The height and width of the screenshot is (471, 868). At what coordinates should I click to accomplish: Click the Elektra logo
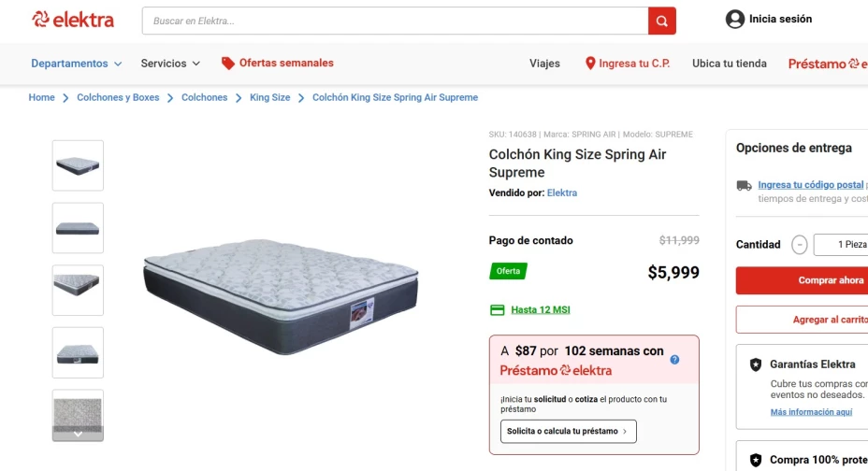[73, 20]
